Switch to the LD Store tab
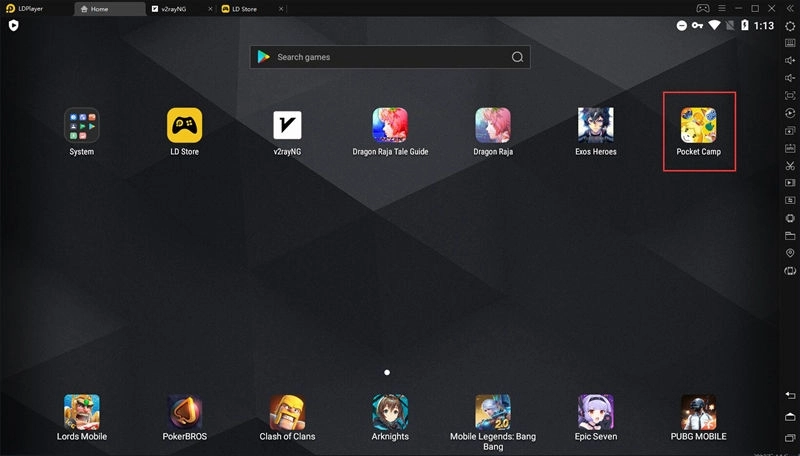800x456 pixels. coord(245,8)
